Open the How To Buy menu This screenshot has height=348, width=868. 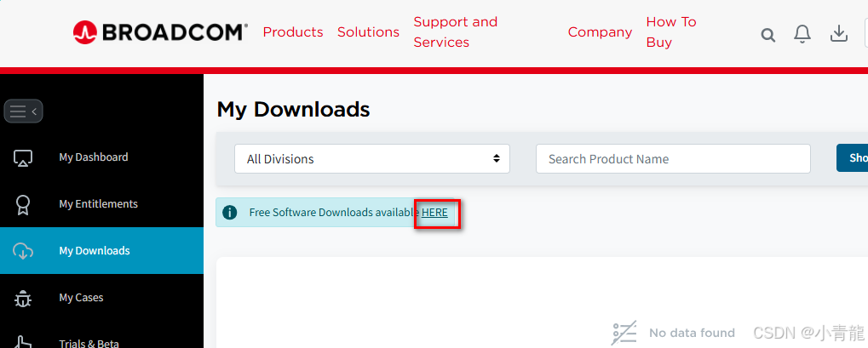pyautogui.click(x=671, y=32)
